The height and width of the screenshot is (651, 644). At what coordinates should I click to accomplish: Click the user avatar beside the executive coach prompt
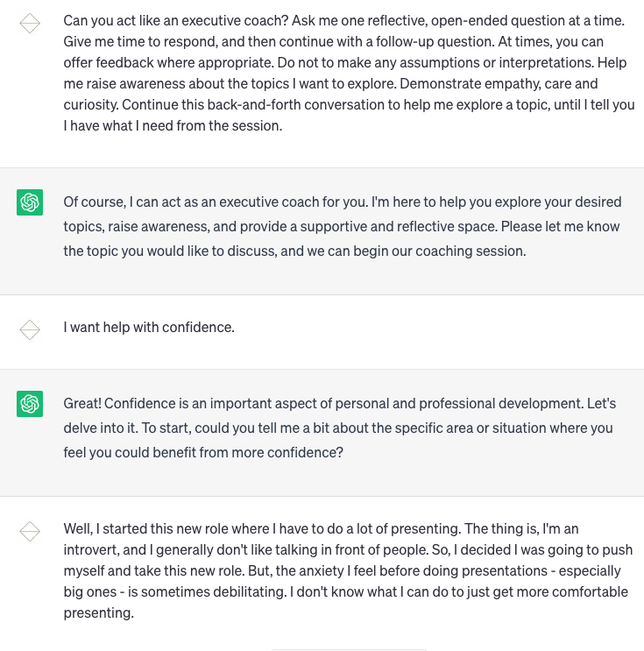(30, 23)
